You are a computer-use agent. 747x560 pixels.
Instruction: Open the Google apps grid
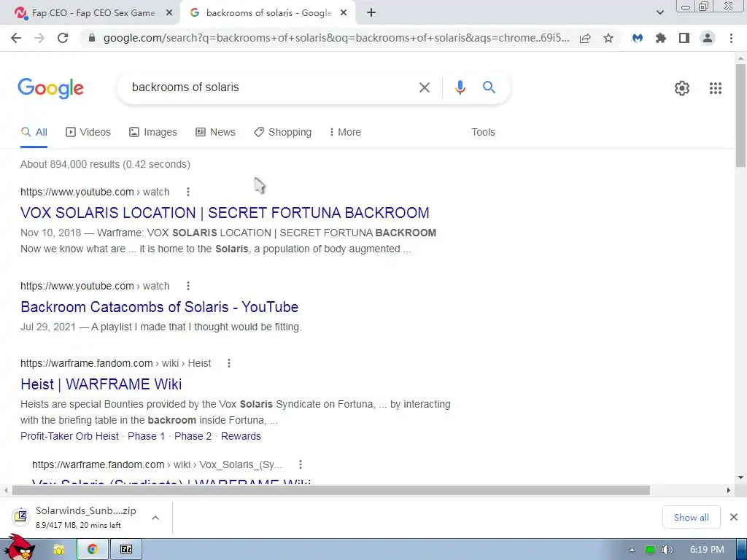(715, 88)
